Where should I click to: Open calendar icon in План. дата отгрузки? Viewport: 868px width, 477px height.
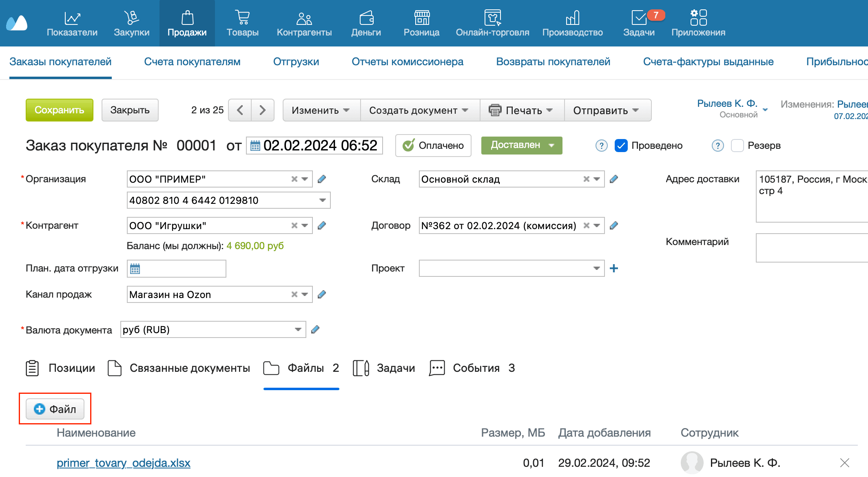click(135, 269)
